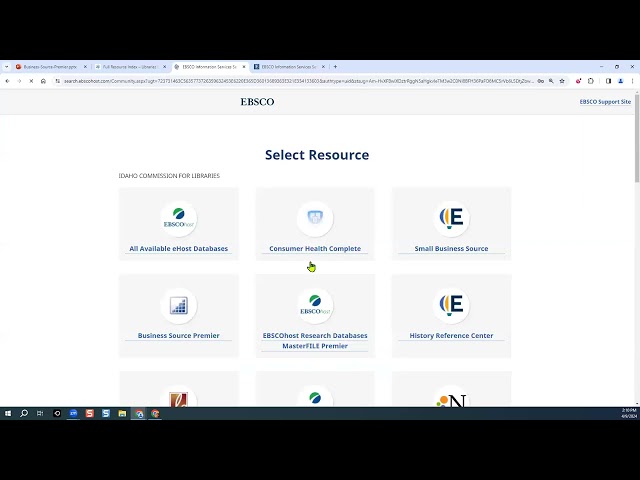Click the Small Business Source balloon icon
This screenshot has height=480, width=640.
451,219
